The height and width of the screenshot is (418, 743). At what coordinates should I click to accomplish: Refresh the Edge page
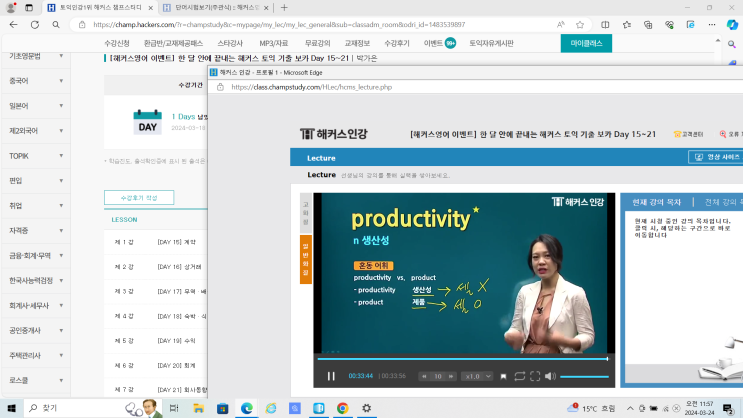click(35, 25)
